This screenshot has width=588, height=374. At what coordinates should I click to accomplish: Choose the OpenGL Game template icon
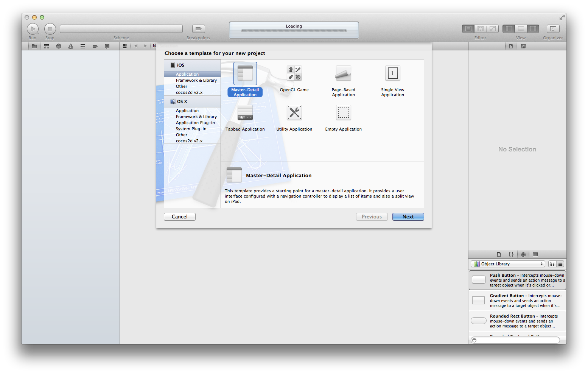click(294, 73)
